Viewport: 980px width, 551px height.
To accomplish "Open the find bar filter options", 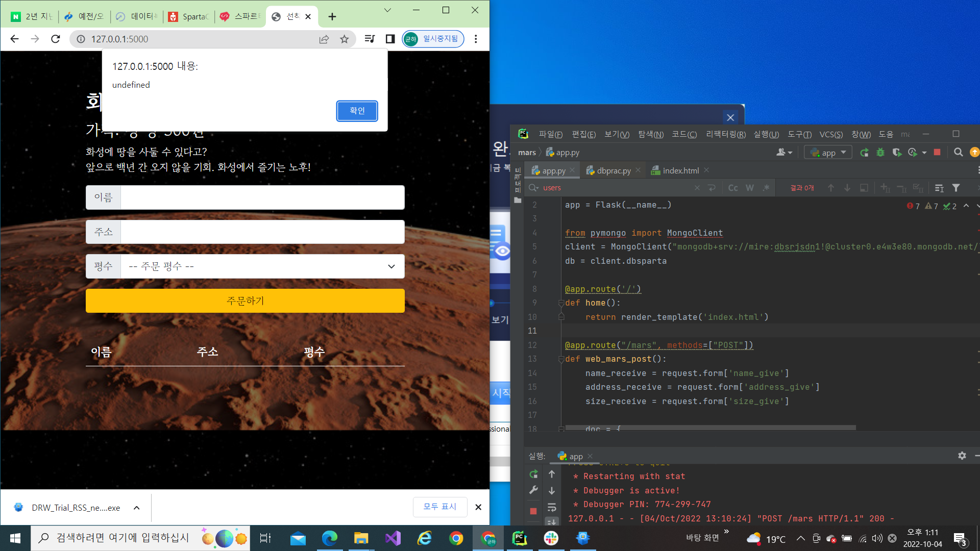I will (956, 188).
